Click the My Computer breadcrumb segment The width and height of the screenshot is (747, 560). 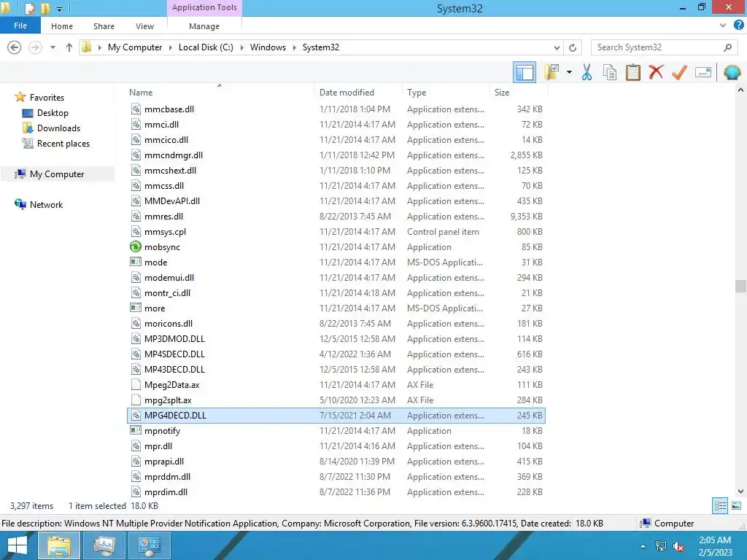click(x=135, y=47)
